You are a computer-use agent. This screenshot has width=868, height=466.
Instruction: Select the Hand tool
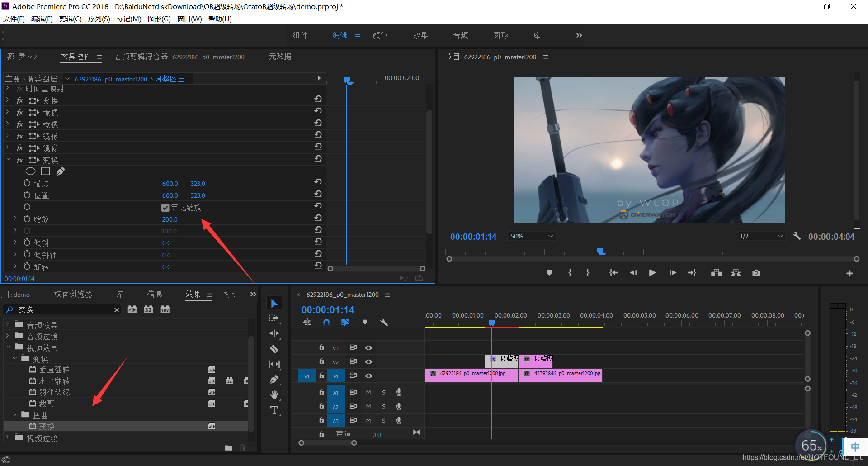274,395
